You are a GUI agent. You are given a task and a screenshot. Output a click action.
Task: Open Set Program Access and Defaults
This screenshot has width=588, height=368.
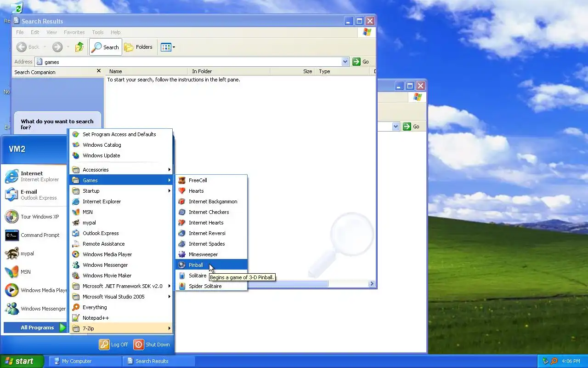tap(121, 134)
